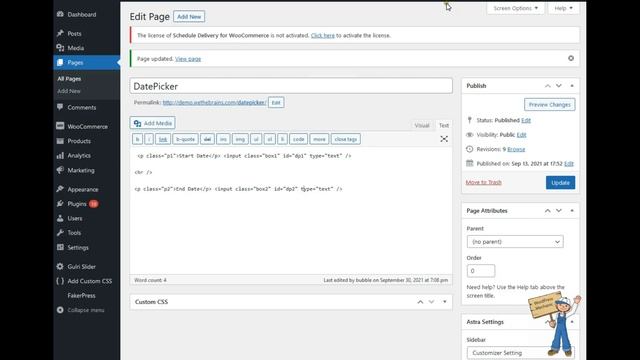Click the DatePicker title field
This screenshot has width=640, height=360.
(291, 86)
